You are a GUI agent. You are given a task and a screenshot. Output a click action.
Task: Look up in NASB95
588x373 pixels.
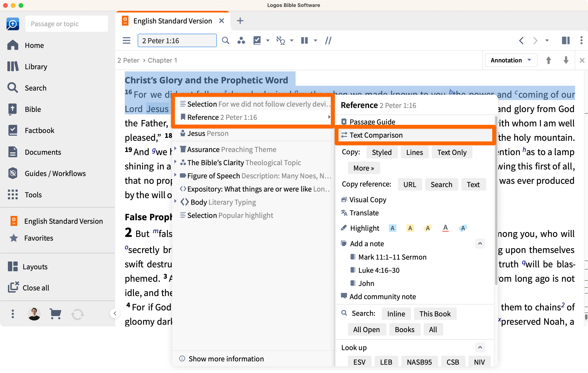pyautogui.click(x=419, y=362)
